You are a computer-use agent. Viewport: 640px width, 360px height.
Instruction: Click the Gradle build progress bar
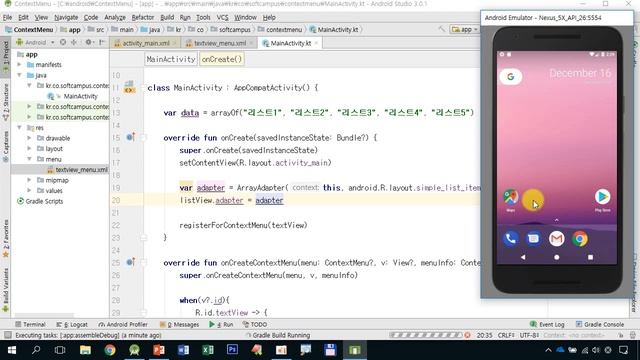pyautogui.click(x=426, y=335)
